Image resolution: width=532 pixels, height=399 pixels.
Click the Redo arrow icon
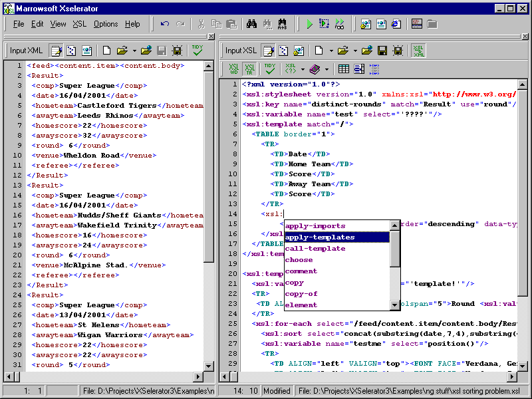180,24
